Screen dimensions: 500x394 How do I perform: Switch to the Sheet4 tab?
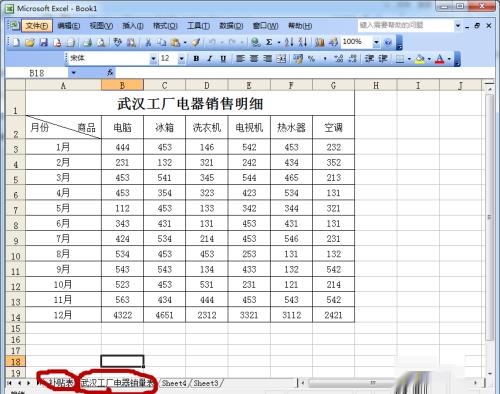[174, 383]
